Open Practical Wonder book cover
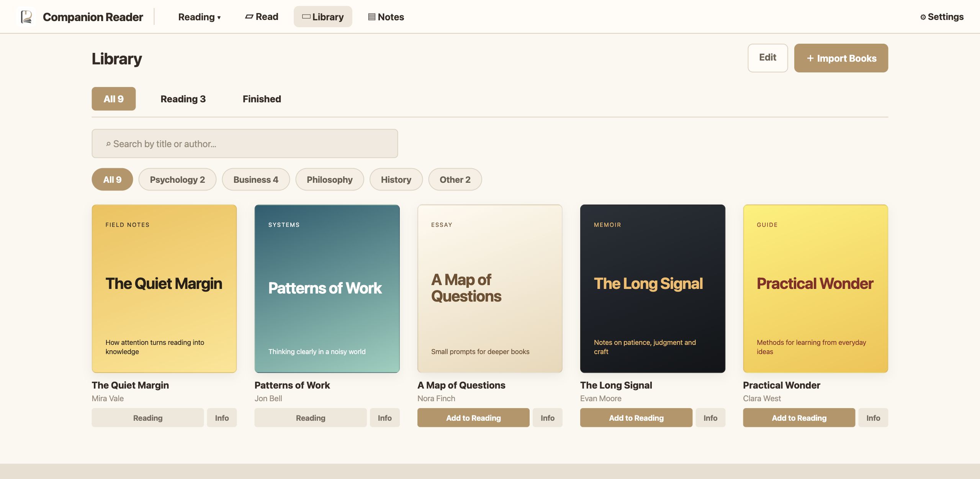This screenshot has width=980, height=479. click(815, 289)
